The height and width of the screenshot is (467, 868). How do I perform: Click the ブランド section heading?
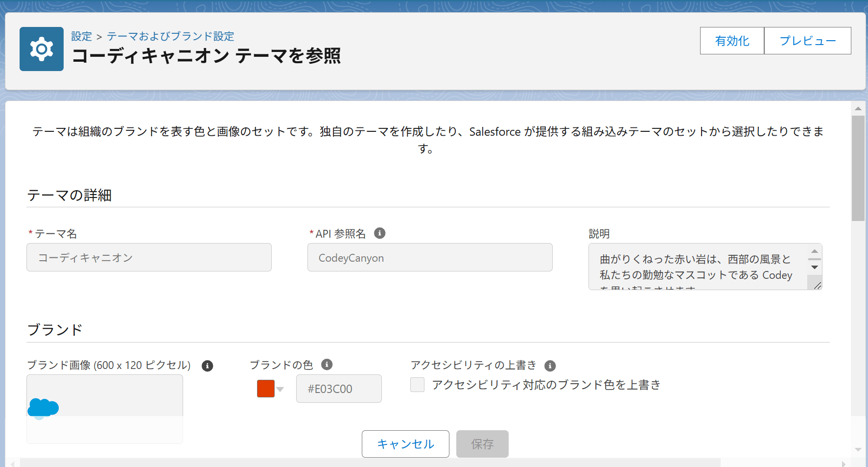pyautogui.click(x=55, y=329)
